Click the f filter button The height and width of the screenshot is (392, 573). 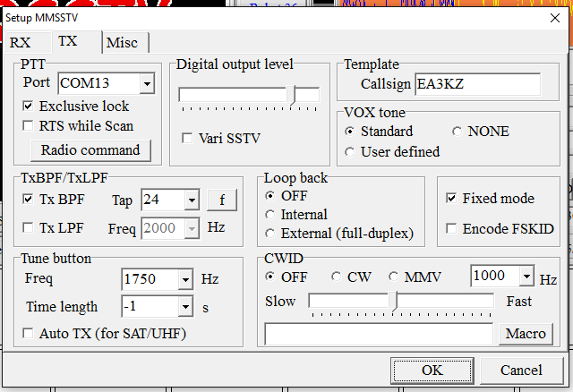222,200
